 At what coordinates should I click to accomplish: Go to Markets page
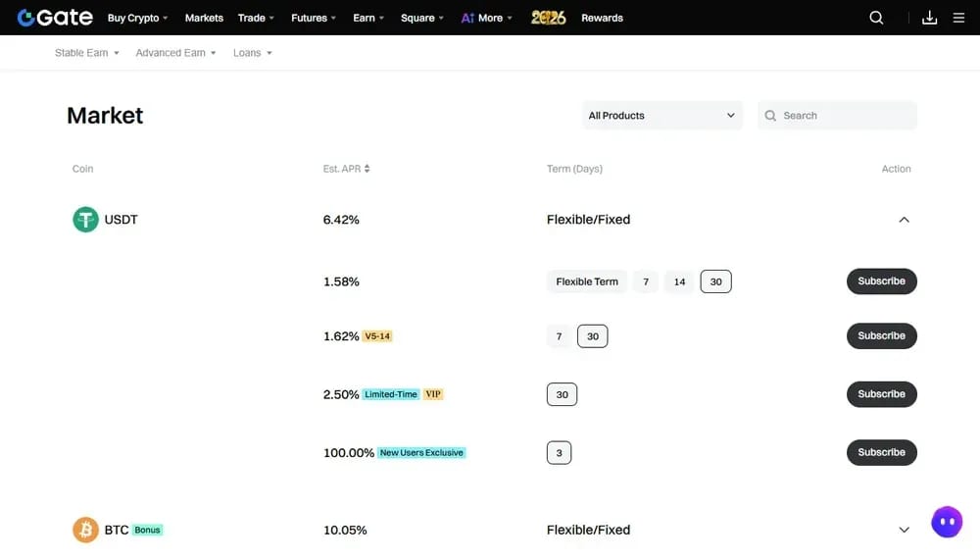204,18
